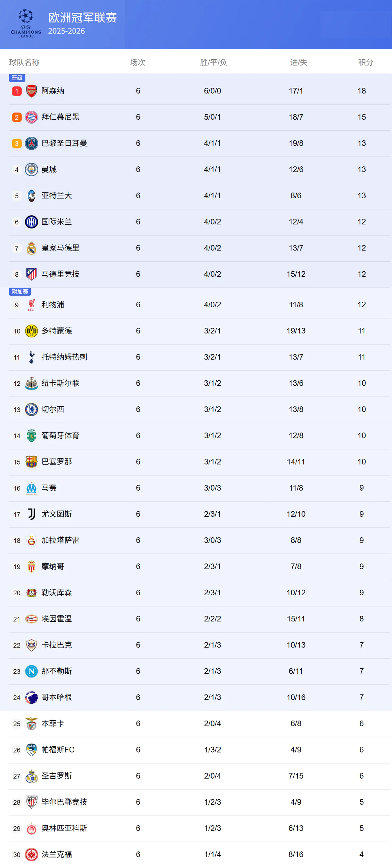Click the Napoli crest icon
This screenshot has height=868, width=392.
(31, 671)
